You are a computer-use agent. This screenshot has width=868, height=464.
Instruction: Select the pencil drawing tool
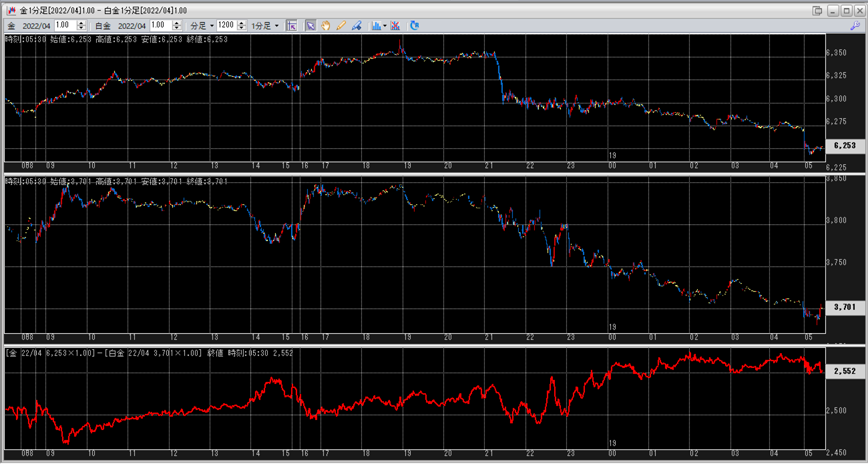(341, 25)
